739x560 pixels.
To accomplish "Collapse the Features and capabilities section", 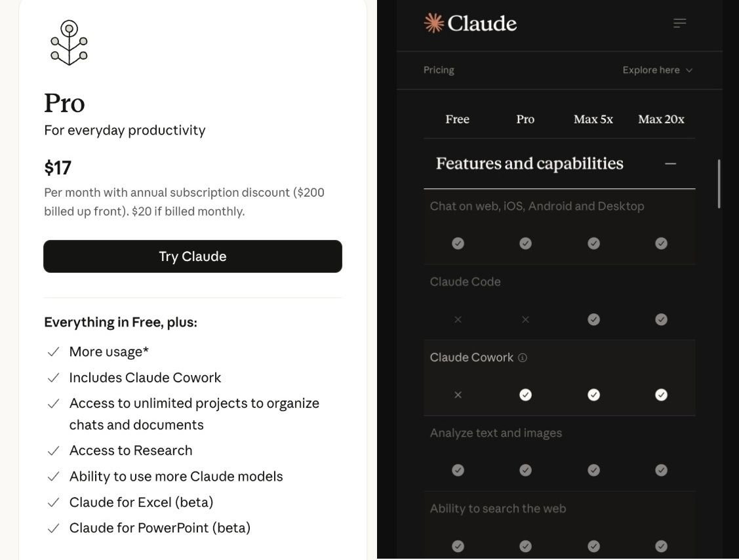I will (670, 163).
